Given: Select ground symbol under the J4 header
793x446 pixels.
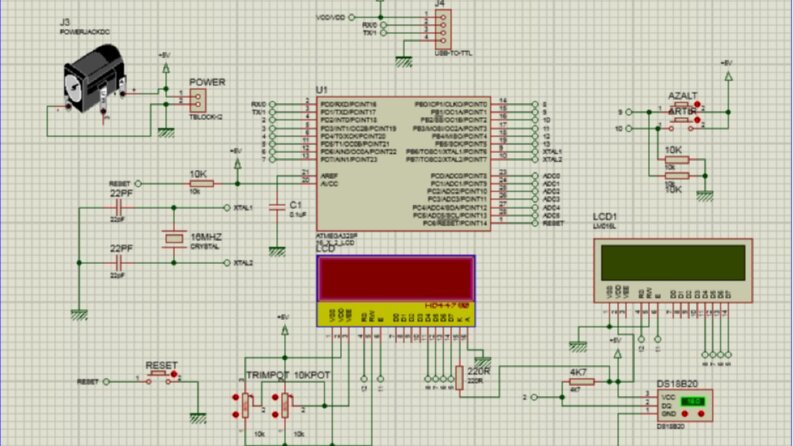Looking at the screenshot, I should pos(404,62).
